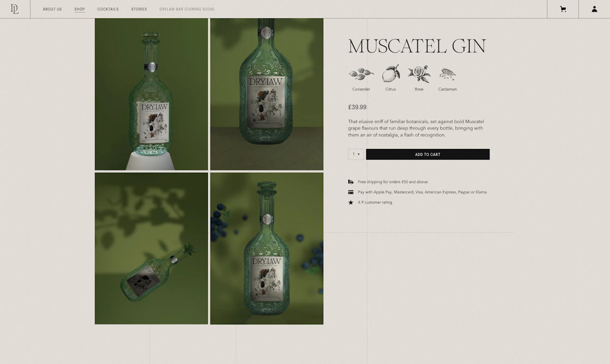The height and width of the screenshot is (364, 610).
Task: Click the Cardamon botanical icon
Action: pyautogui.click(x=447, y=74)
